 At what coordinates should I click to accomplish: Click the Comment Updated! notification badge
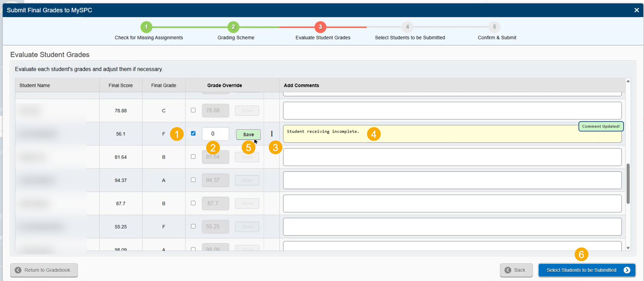(601, 126)
